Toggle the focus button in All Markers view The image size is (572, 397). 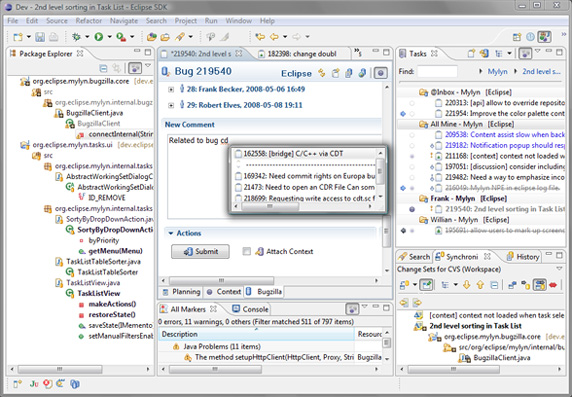coord(352,309)
